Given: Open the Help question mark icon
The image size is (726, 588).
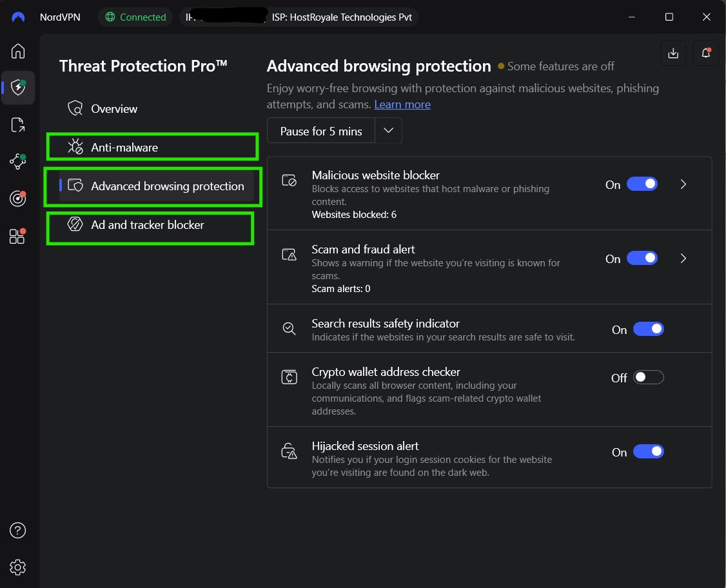Looking at the screenshot, I should point(17,530).
